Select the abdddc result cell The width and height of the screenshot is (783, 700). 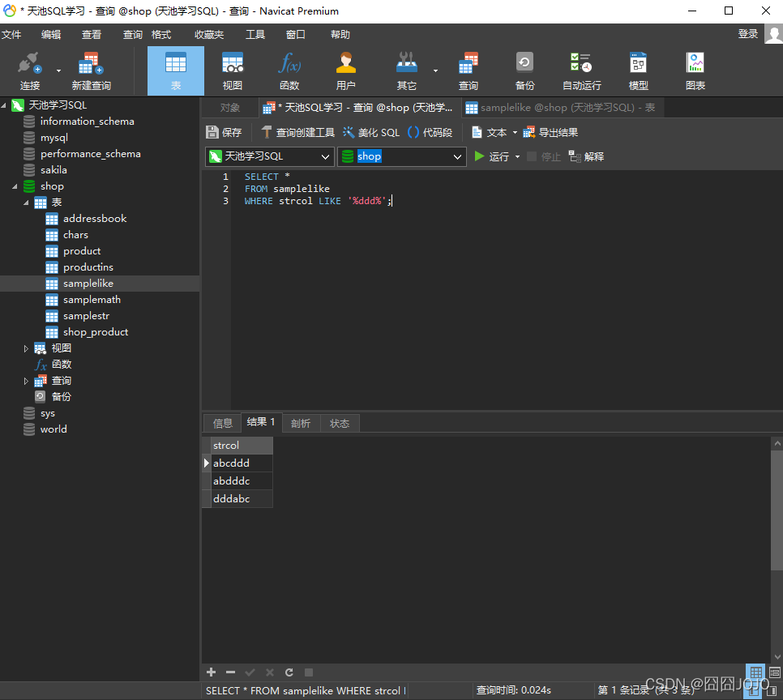(242, 480)
